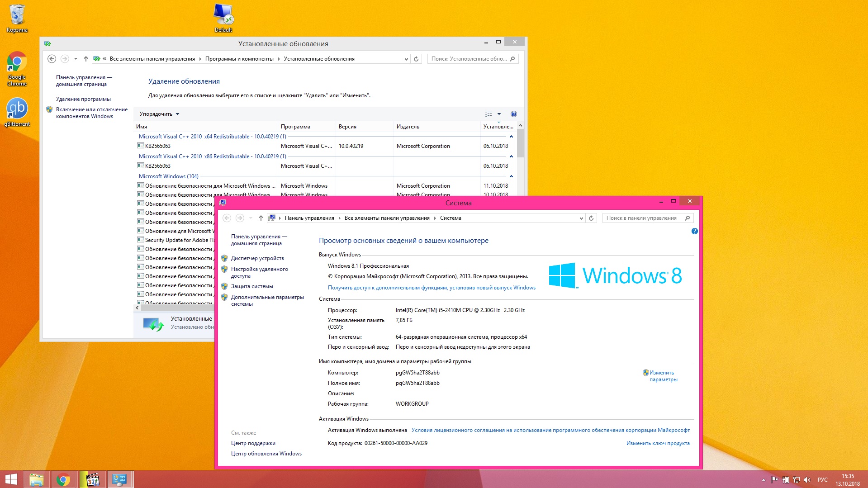Click the Панель управления breadcrumb in Система window
Viewport: 868px width, 488px height.
[309, 218]
